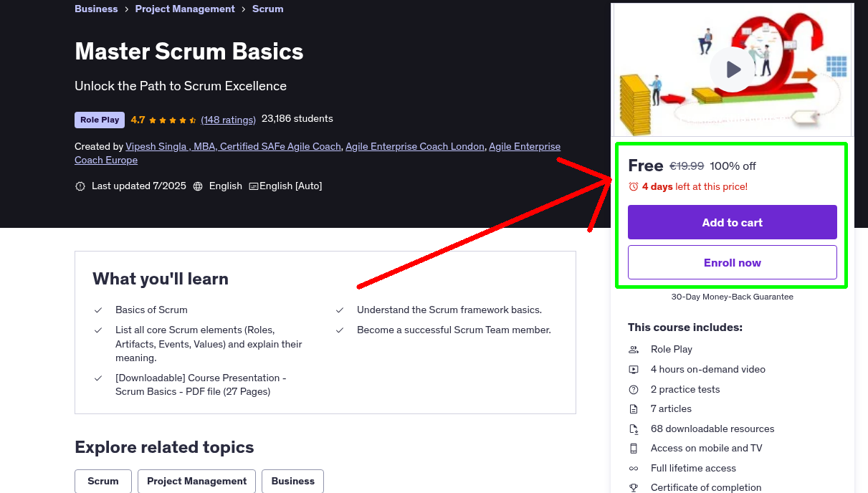The width and height of the screenshot is (868, 493).
Task: Click the 7 articles text
Action: pos(671,409)
